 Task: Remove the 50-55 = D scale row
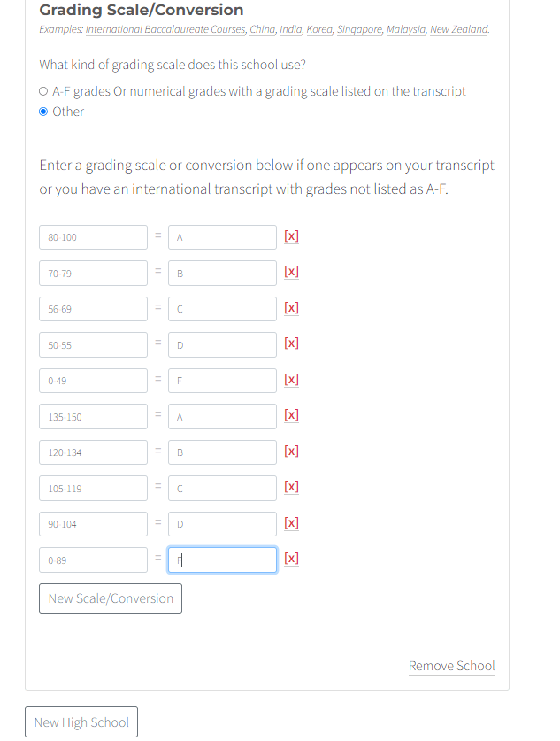[x=291, y=343]
